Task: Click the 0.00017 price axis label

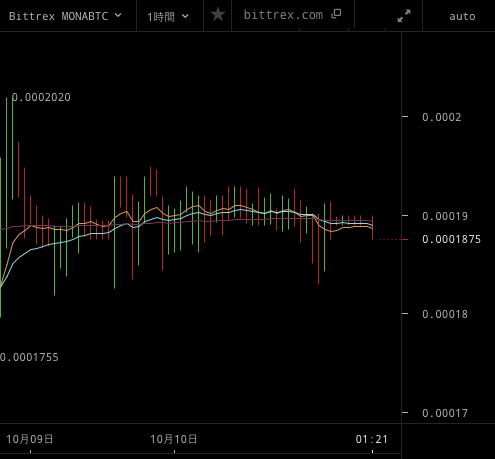Action: coord(445,413)
